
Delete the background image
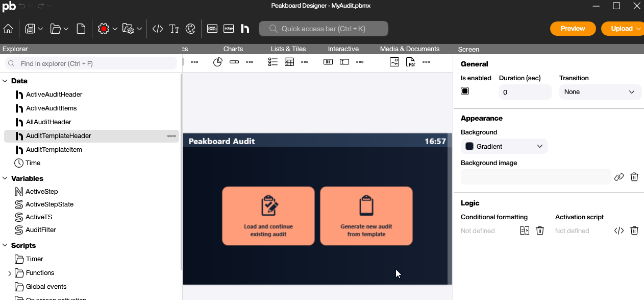(634, 177)
